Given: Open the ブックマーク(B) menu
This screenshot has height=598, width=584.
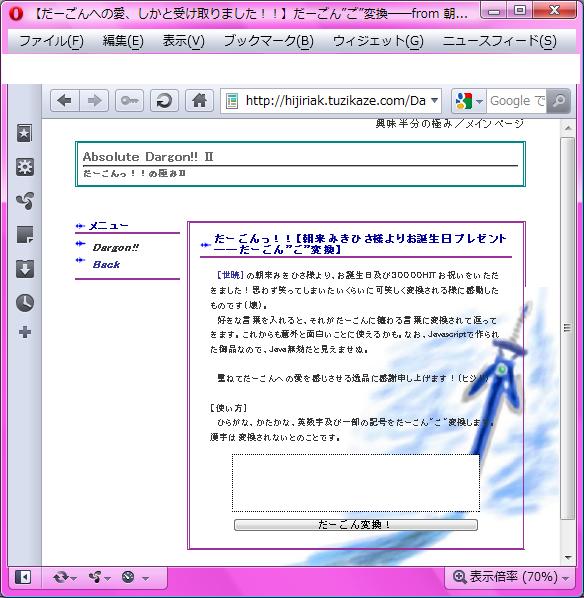Looking at the screenshot, I should tap(269, 41).
